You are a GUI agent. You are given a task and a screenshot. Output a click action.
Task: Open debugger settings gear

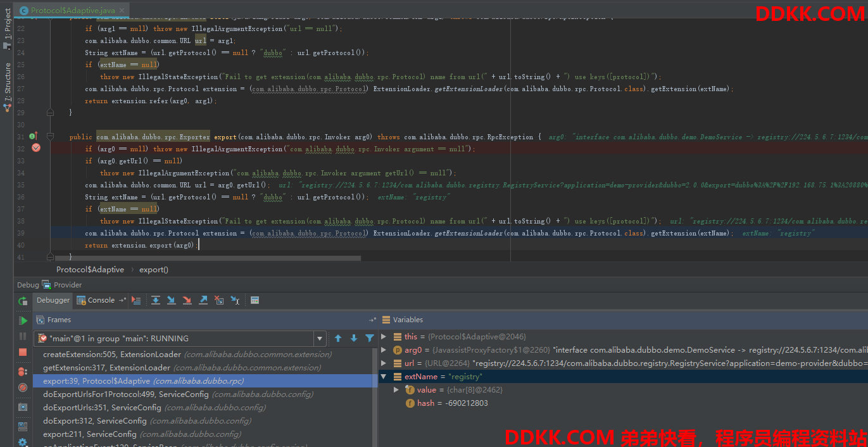pos(23,443)
